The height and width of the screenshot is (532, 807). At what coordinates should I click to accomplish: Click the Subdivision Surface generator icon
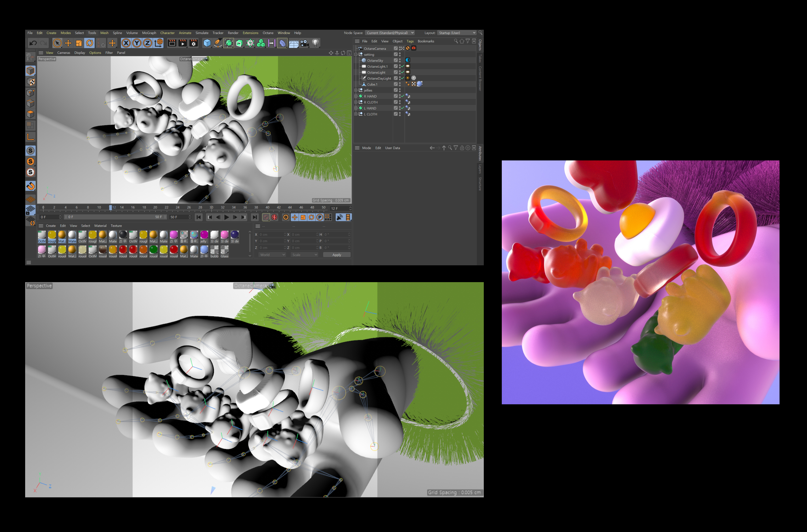click(229, 43)
